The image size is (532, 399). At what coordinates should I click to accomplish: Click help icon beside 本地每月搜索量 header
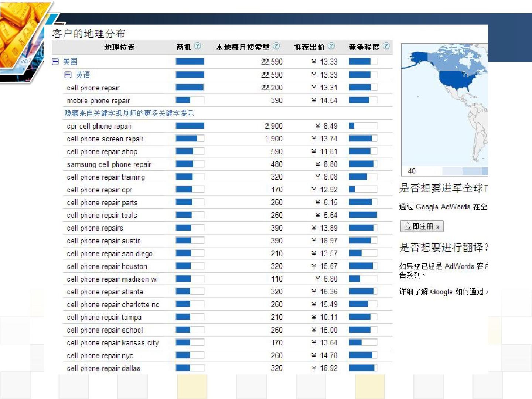(x=276, y=46)
